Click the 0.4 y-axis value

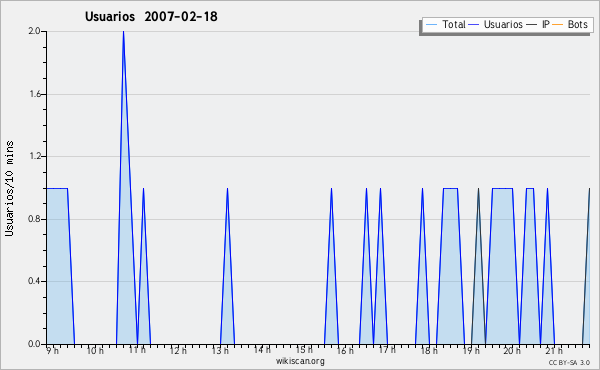point(34,281)
